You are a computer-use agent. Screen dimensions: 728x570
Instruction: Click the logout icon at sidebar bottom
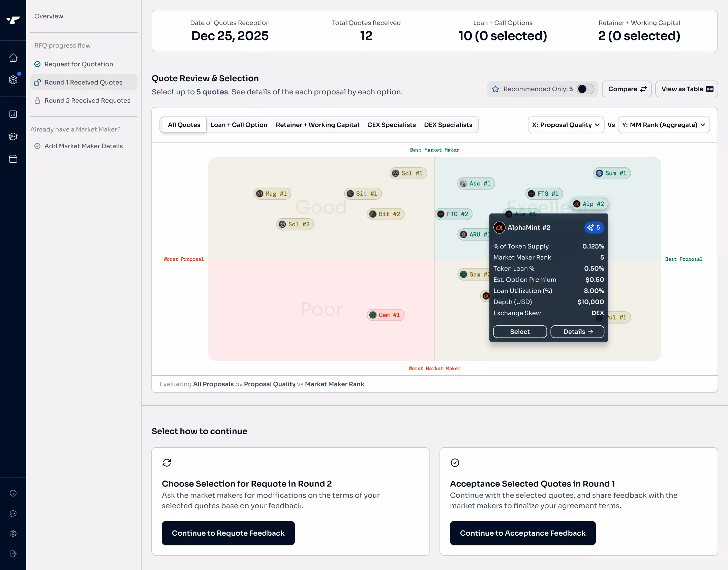pyautogui.click(x=13, y=554)
